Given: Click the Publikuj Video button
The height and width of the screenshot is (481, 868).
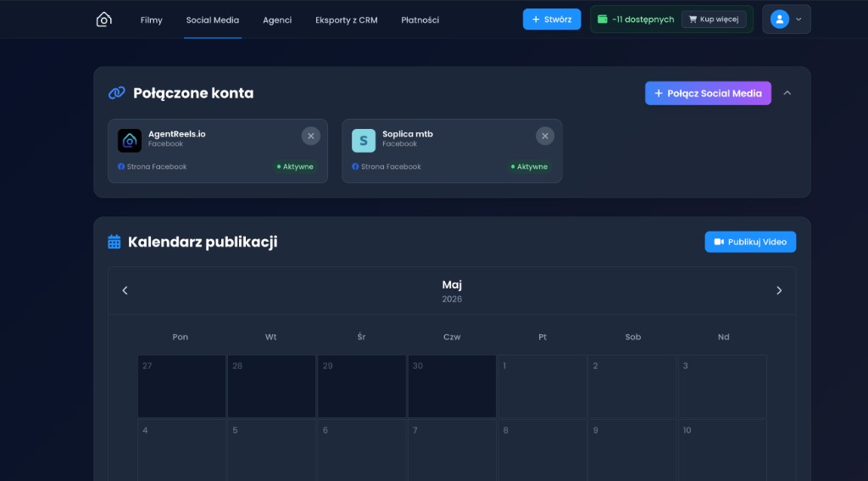Looking at the screenshot, I should tap(750, 242).
